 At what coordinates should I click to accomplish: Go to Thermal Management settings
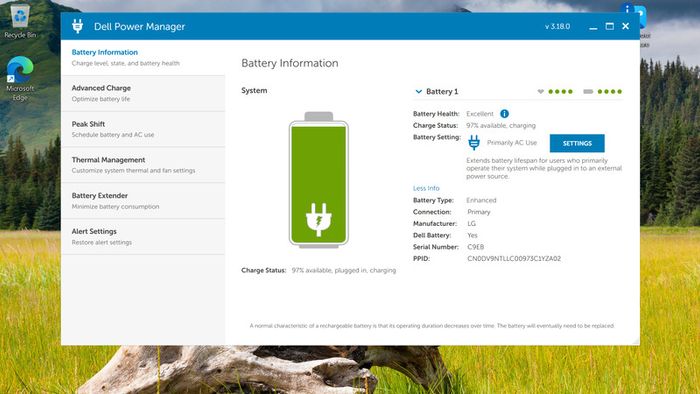click(143, 165)
